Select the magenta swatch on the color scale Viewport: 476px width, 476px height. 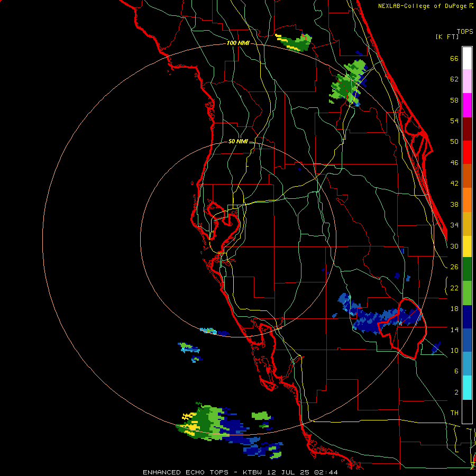click(x=467, y=105)
